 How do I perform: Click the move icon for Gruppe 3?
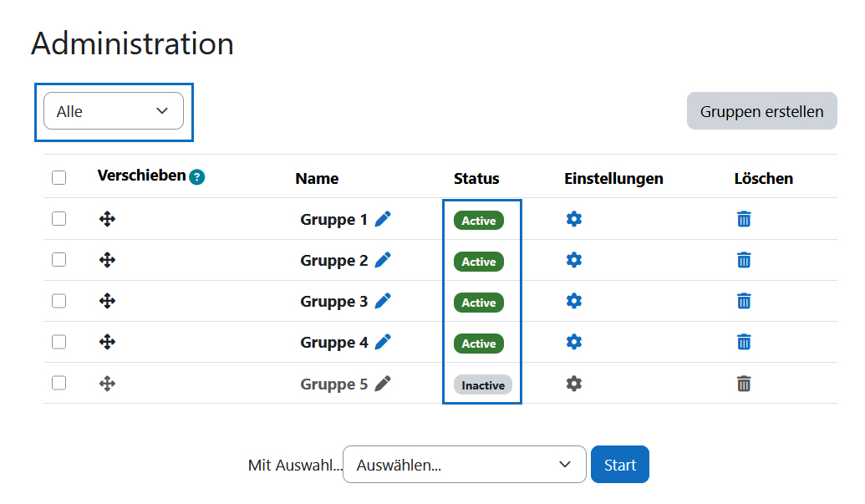coord(107,301)
